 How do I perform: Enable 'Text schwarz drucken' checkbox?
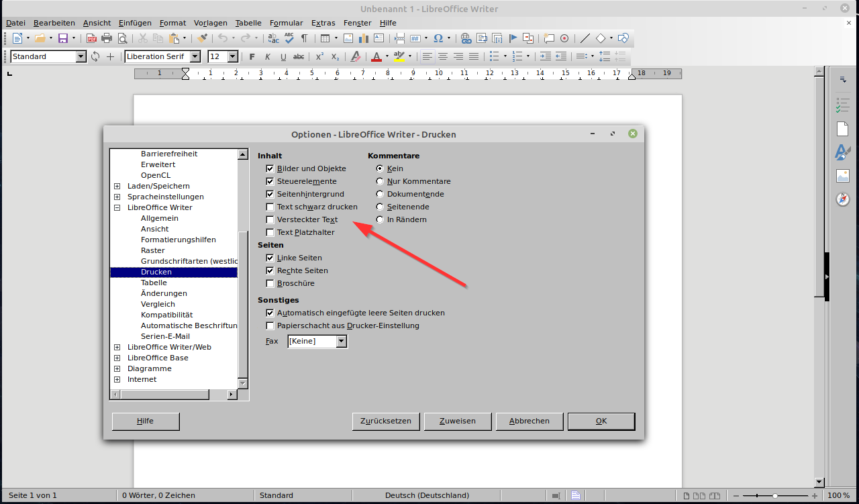(x=270, y=207)
